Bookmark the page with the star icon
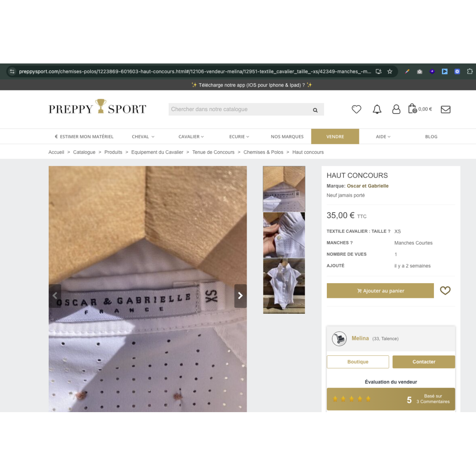476x476 pixels. click(x=390, y=71)
